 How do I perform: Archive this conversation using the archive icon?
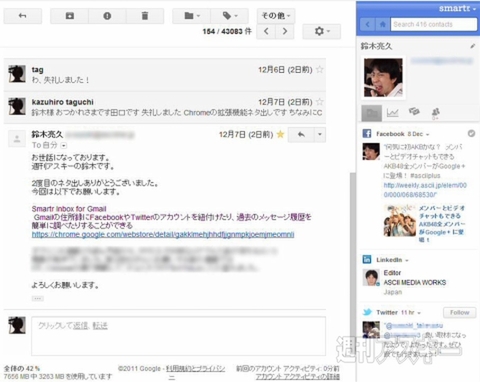click(70, 16)
